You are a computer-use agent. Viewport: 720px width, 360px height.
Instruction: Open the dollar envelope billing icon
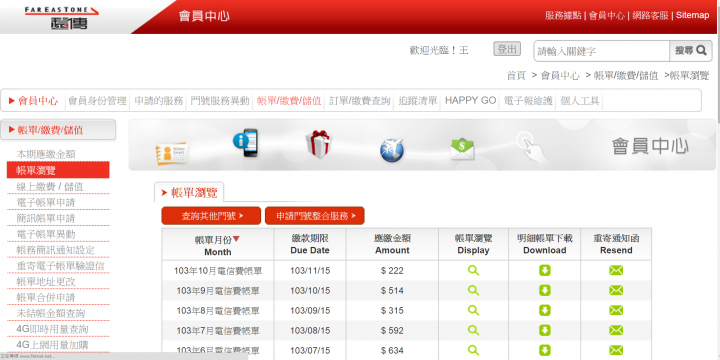[x=462, y=150]
